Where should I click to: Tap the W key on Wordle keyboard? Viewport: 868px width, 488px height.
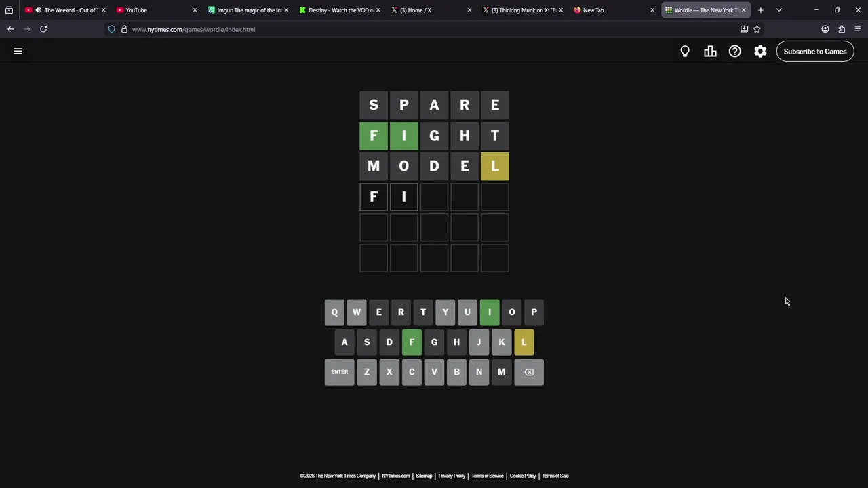357,312
